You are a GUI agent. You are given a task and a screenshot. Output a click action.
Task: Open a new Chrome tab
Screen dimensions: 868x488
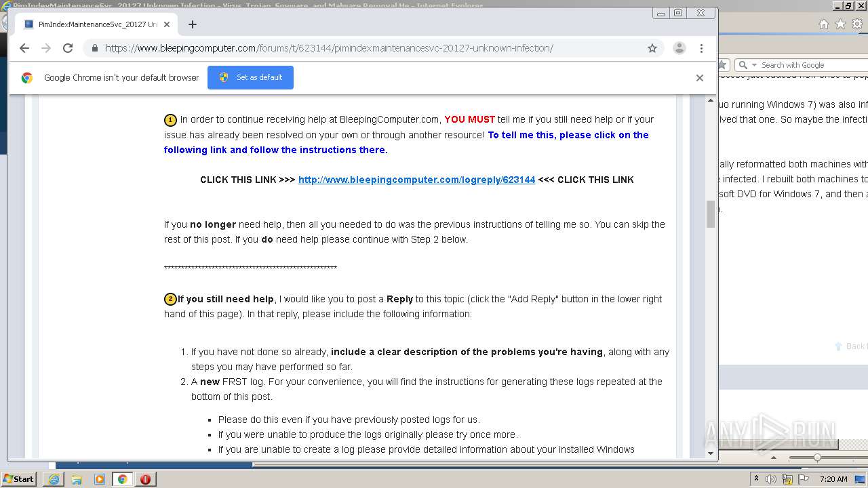point(193,24)
